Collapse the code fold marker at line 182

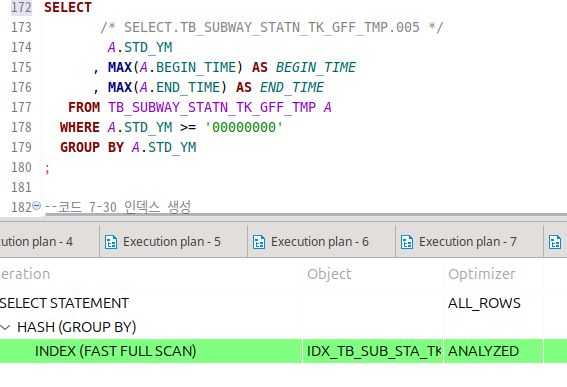click(x=37, y=206)
